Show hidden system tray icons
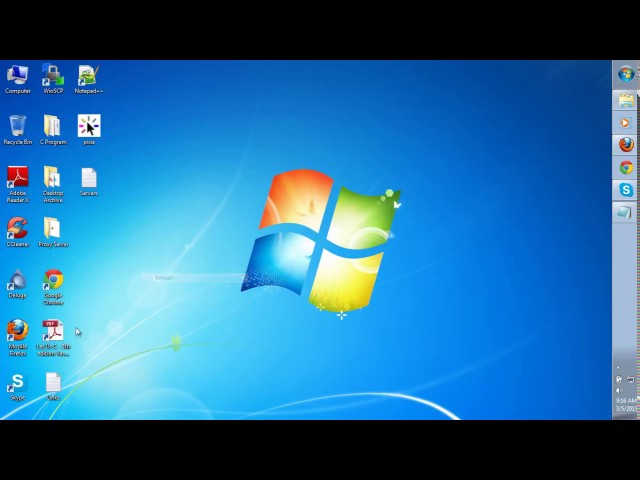The height and width of the screenshot is (480, 640). point(618,367)
